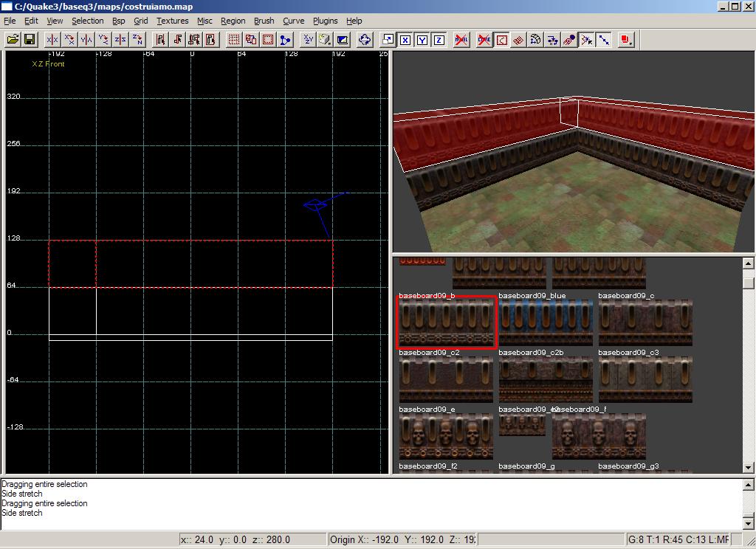Click the blue diagonal dotted-line toolbar icon
This screenshot has height=549, width=756.
point(604,40)
